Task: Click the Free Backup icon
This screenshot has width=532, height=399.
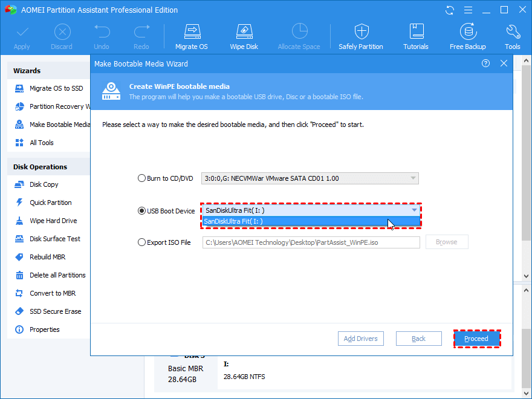Action: pyautogui.click(x=467, y=36)
